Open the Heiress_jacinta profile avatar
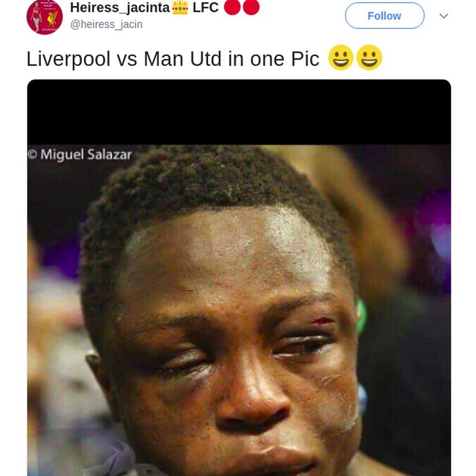The height and width of the screenshot is (476, 476). click(45, 17)
